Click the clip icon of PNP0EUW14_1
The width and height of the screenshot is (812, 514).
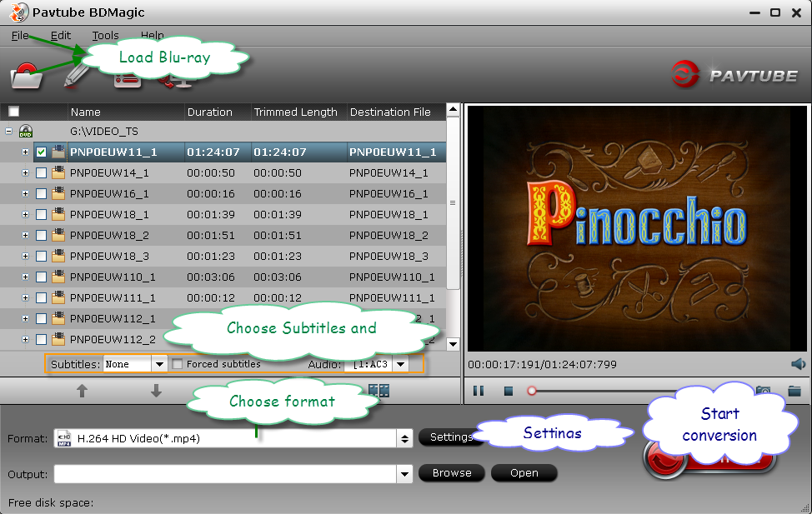click(x=58, y=172)
